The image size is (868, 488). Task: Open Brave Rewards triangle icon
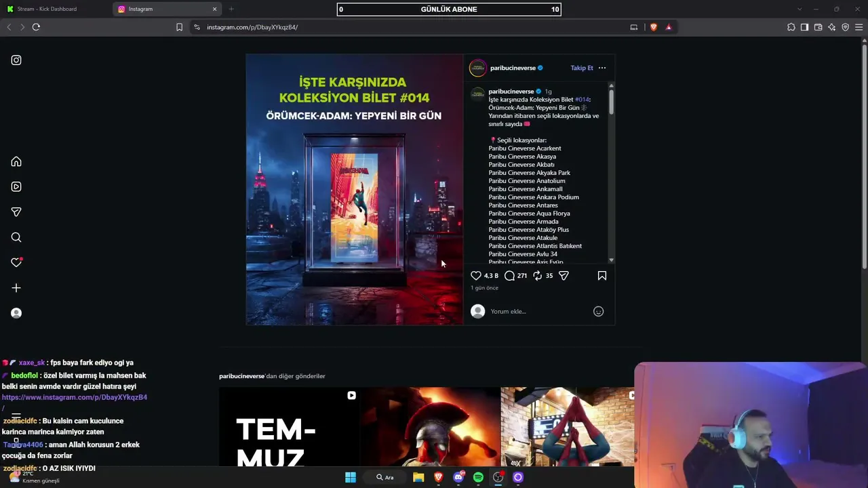coord(669,27)
